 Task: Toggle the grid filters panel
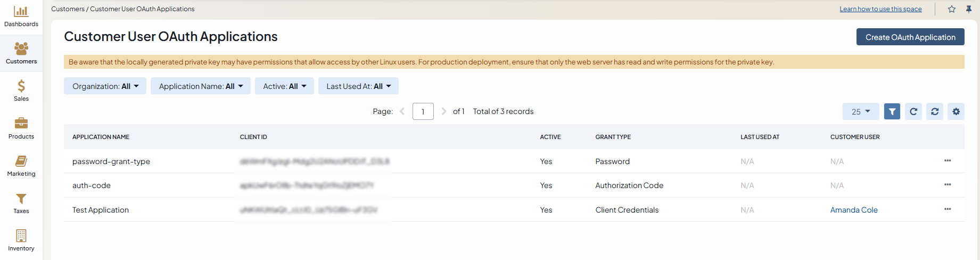892,111
